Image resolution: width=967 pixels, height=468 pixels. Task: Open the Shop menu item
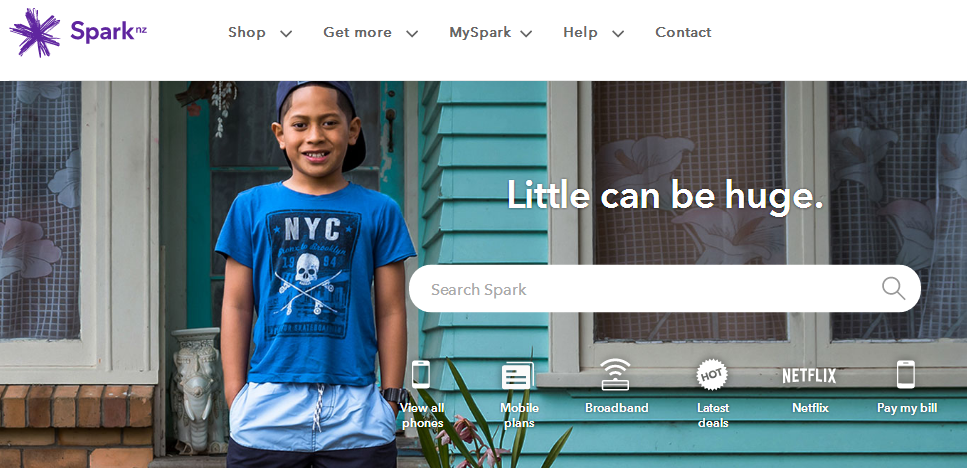click(247, 32)
